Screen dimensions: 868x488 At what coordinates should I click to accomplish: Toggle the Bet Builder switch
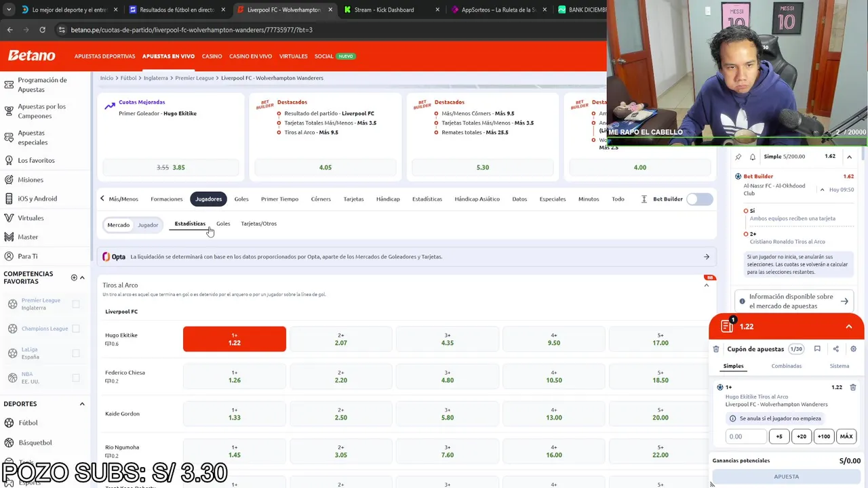[700, 199]
